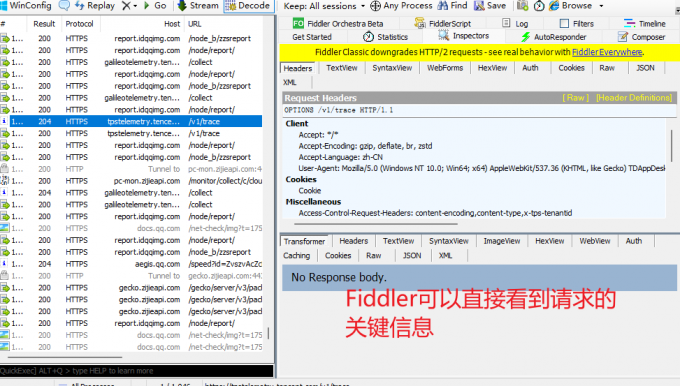
Task: Select request Raw tab
Action: pos(607,68)
